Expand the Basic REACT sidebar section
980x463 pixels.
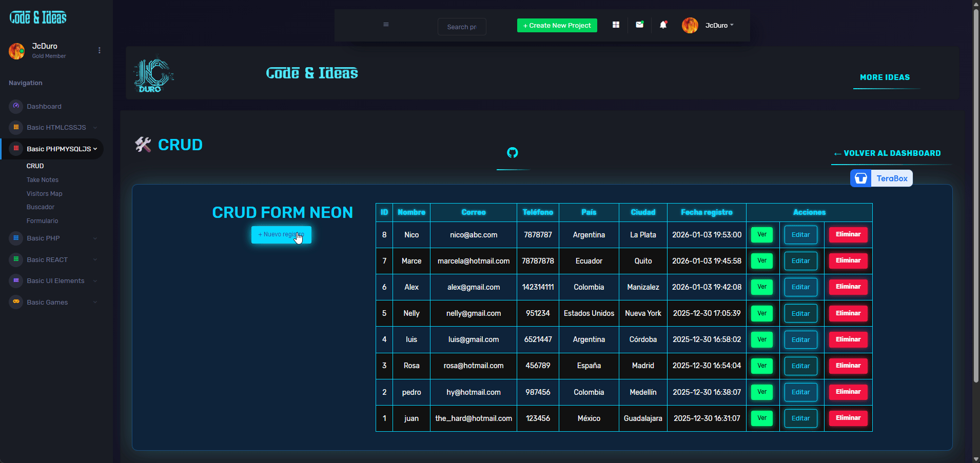[x=47, y=260]
